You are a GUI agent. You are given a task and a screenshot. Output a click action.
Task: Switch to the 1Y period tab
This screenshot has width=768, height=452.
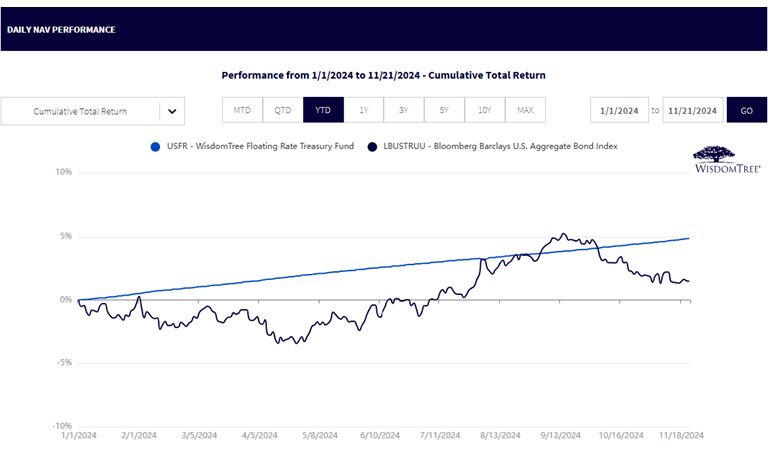pyautogui.click(x=363, y=110)
